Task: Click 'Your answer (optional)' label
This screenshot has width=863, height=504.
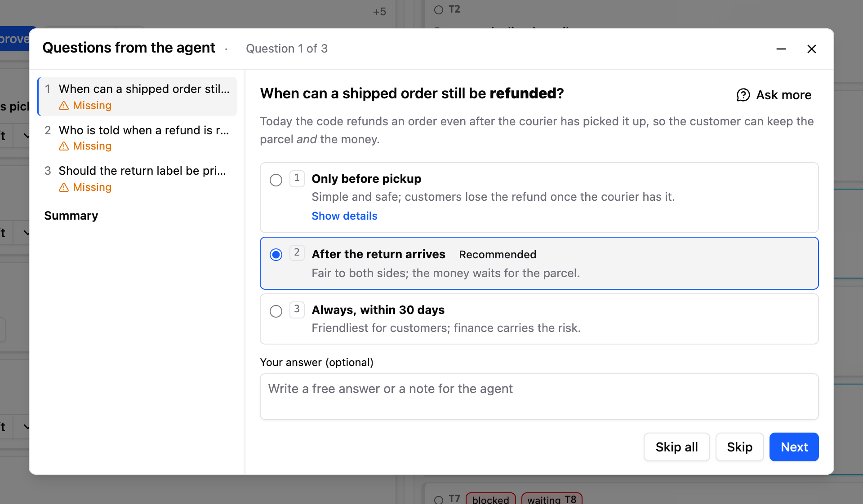Action: click(316, 363)
